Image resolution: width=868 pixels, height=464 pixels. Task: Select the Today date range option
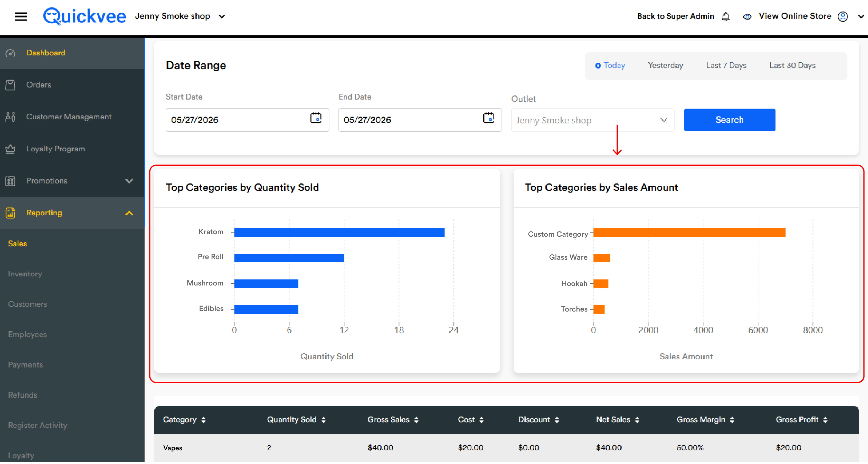[x=610, y=65]
